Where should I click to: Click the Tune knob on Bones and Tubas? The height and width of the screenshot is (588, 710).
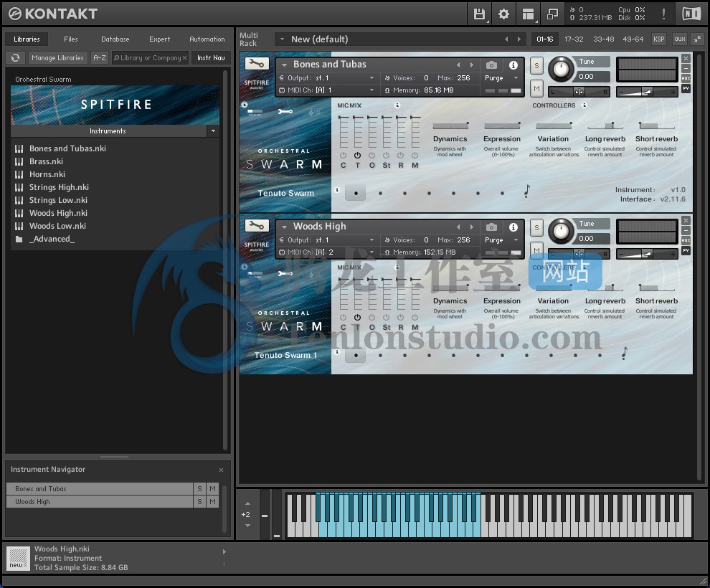tap(561, 69)
